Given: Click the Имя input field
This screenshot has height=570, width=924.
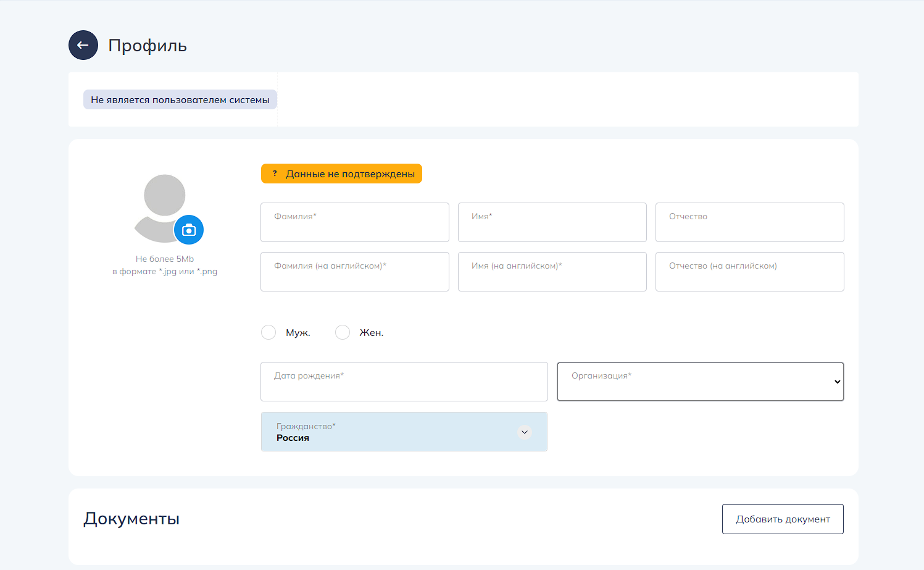Looking at the screenshot, I should click(552, 222).
